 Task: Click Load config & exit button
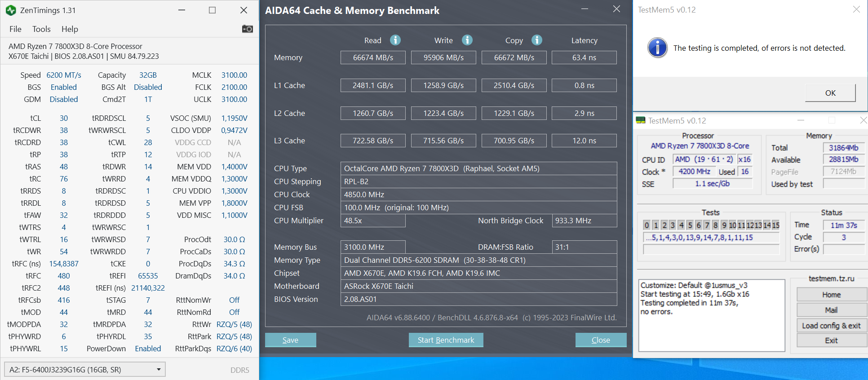pyautogui.click(x=831, y=326)
